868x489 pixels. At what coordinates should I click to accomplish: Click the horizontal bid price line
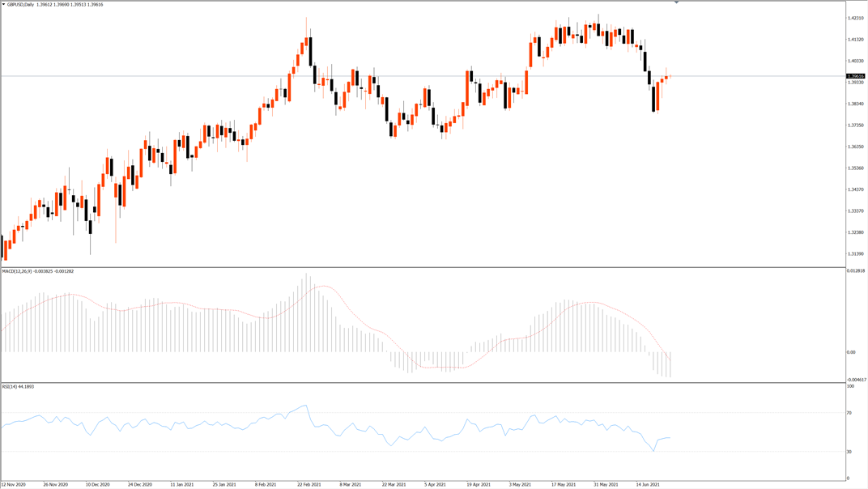[405, 76]
